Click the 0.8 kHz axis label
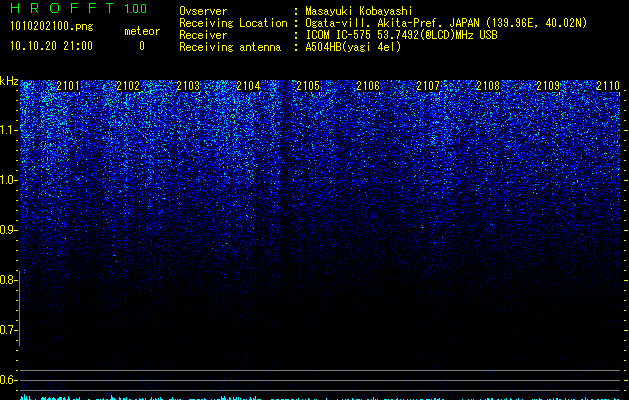The width and height of the screenshot is (629, 400). 8,280
